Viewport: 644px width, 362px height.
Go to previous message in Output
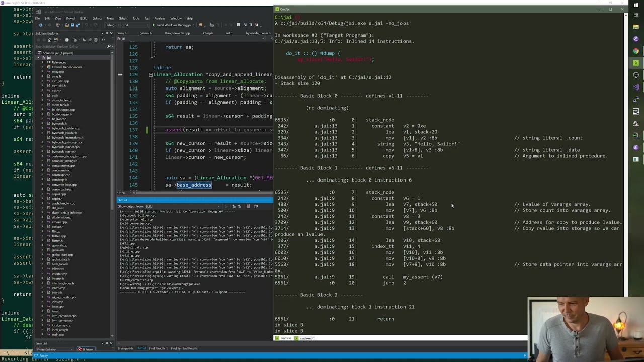pos(234,206)
